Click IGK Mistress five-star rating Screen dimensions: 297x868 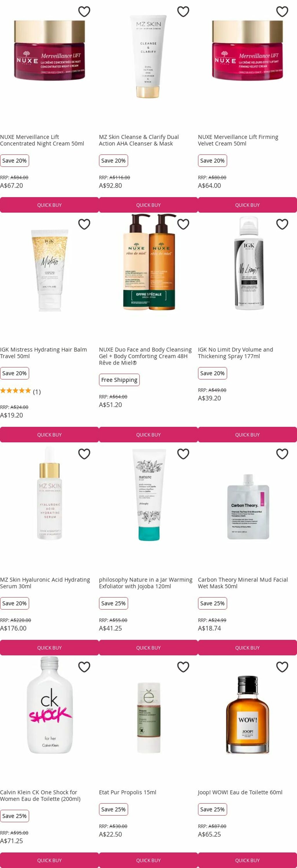coord(16,391)
